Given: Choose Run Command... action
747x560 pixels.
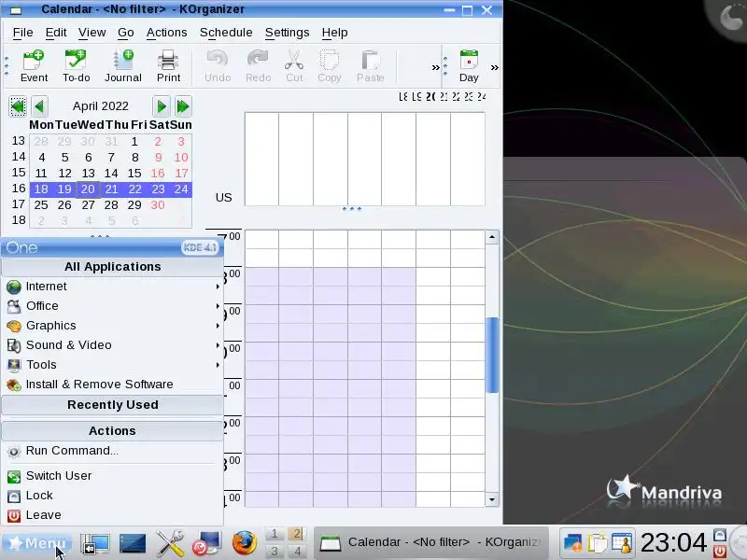Looking at the screenshot, I should coord(112,451).
